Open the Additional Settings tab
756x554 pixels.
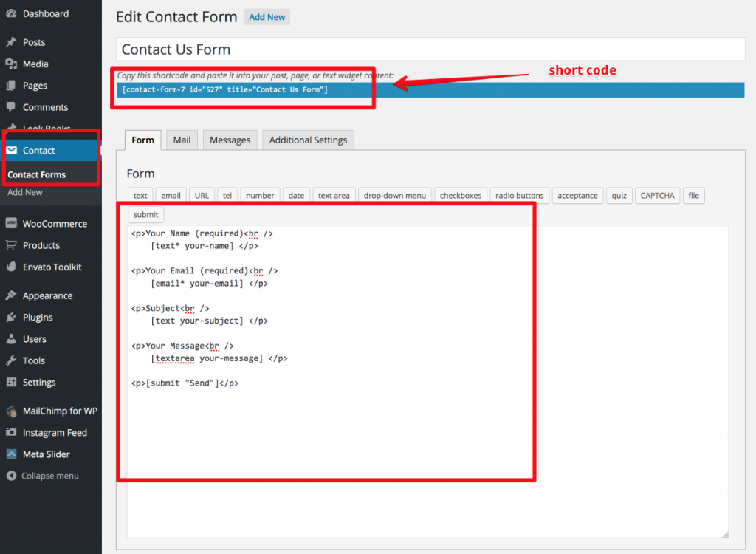click(308, 140)
